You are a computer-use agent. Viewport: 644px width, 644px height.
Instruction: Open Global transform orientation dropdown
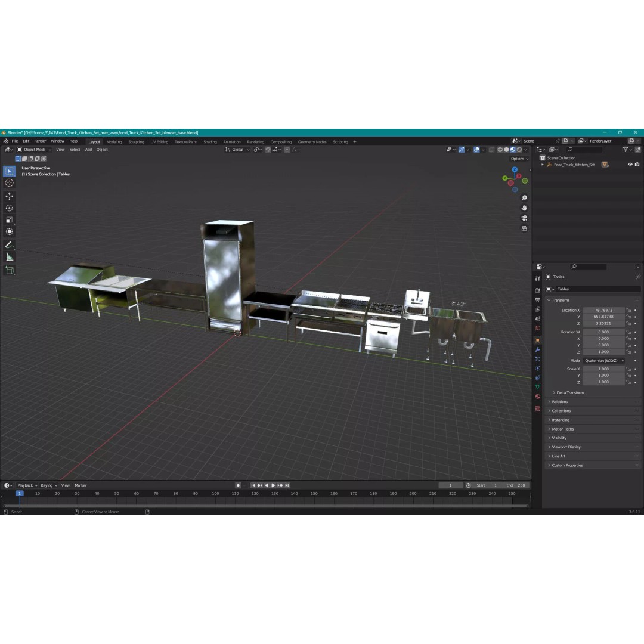pyautogui.click(x=237, y=150)
